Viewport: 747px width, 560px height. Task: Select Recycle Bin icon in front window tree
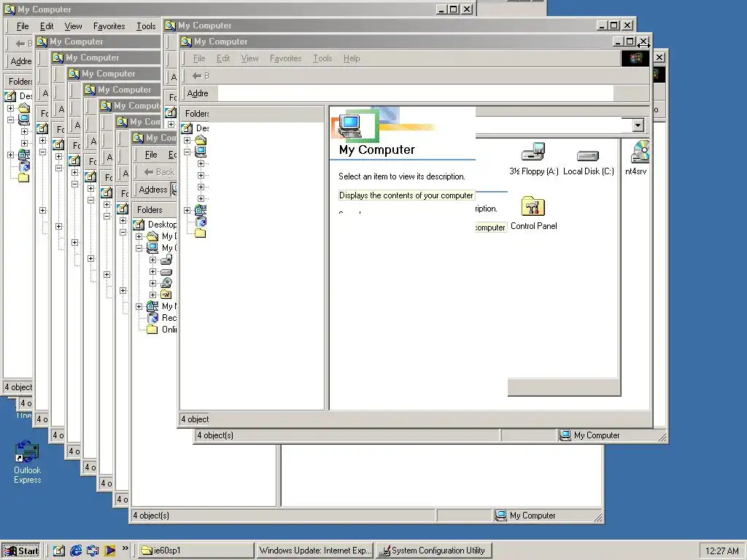point(201,222)
